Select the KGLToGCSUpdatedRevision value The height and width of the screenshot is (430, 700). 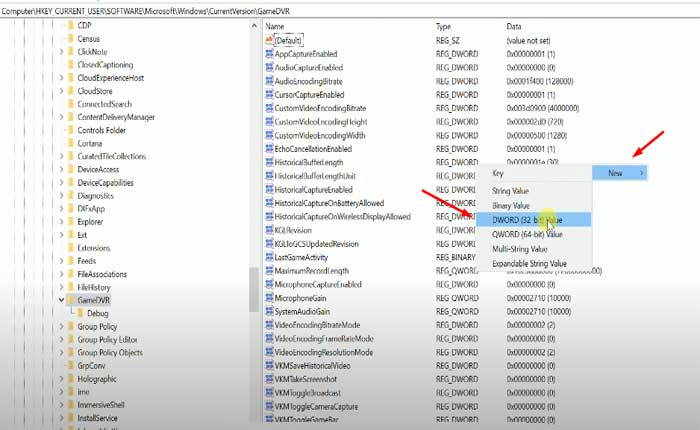tap(317, 244)
